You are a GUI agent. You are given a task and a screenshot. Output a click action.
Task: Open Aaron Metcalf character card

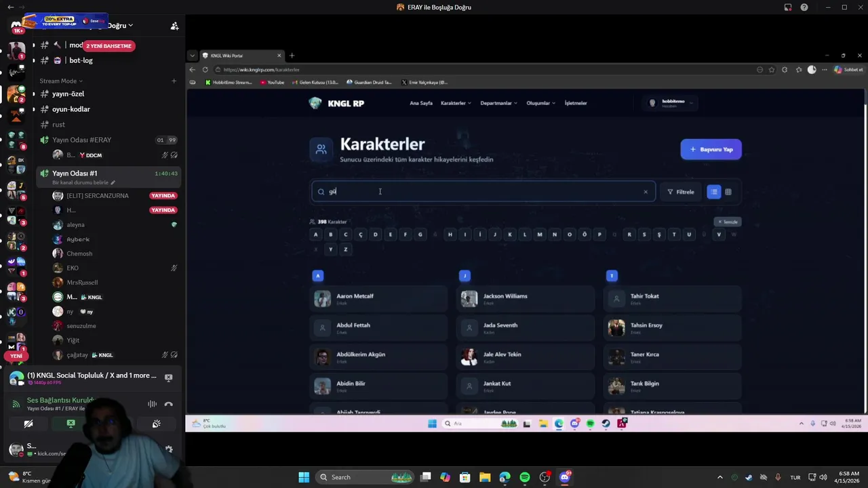pos(378,298)
